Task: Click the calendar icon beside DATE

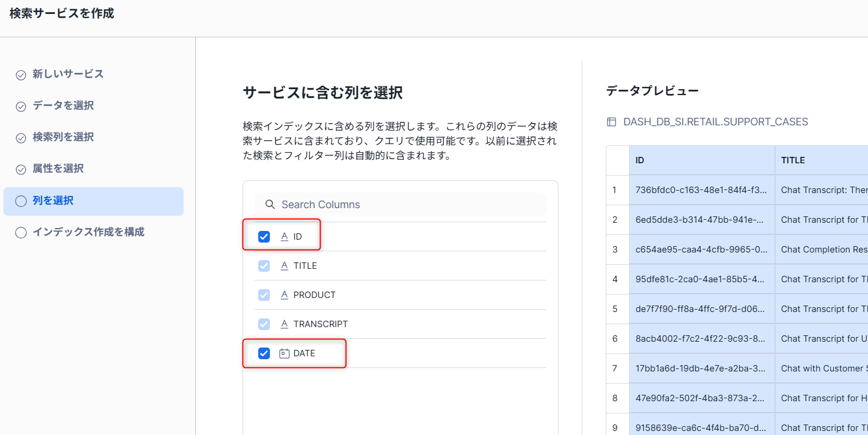Action: (x=284, y=353)
